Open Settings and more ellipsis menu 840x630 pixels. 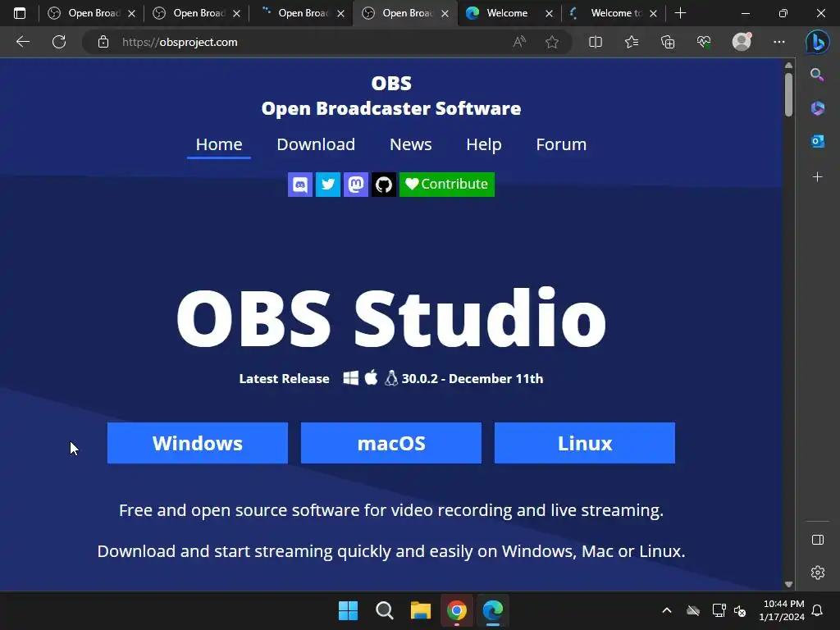[x=779, y=42]
